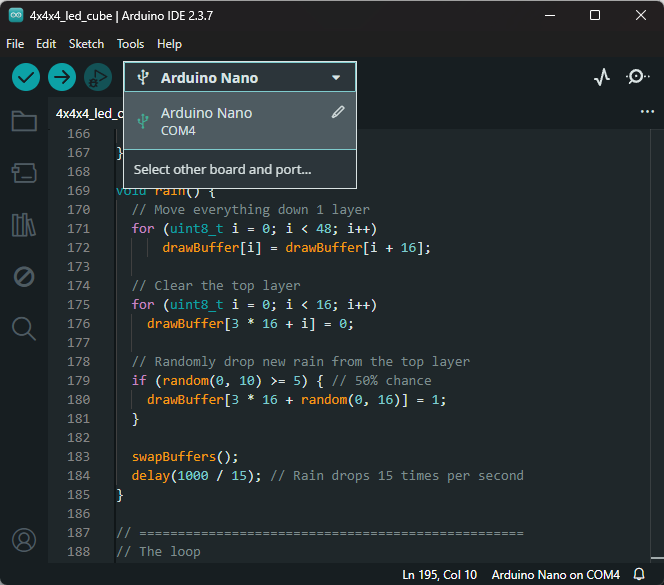The width and height of the screenshot is (664, 585).
Task: Choose Select other board and port
Action: (x=223, y=170)
